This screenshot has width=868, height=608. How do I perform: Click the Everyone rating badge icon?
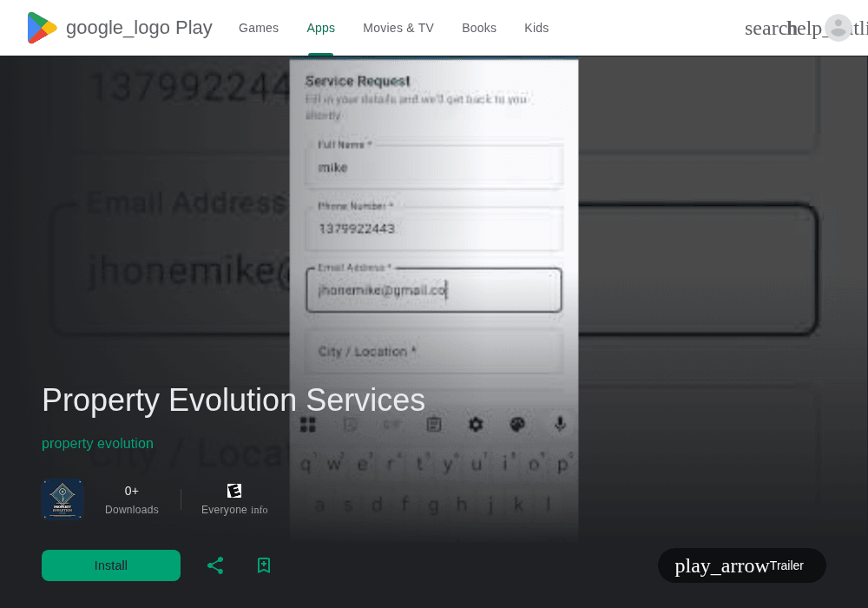[234, 491]
